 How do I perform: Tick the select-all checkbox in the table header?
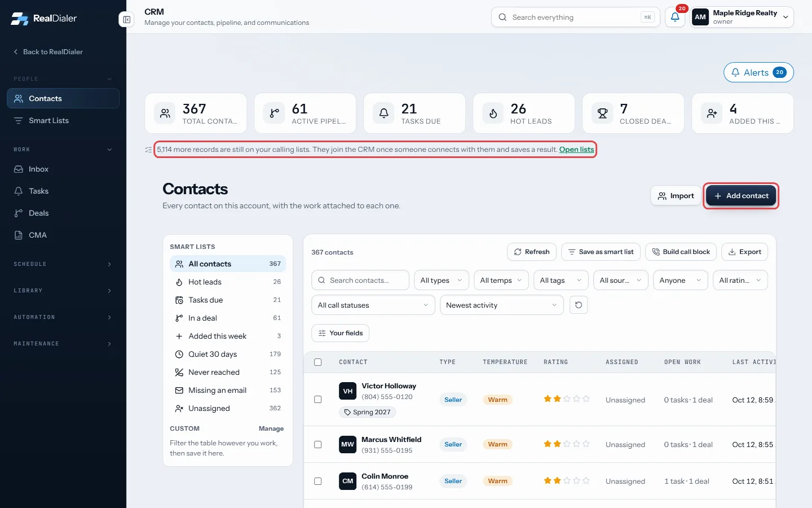point(318,362)
